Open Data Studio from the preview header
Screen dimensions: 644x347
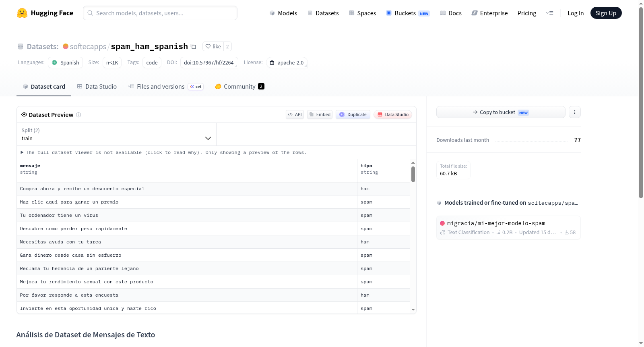pos(393,114)
